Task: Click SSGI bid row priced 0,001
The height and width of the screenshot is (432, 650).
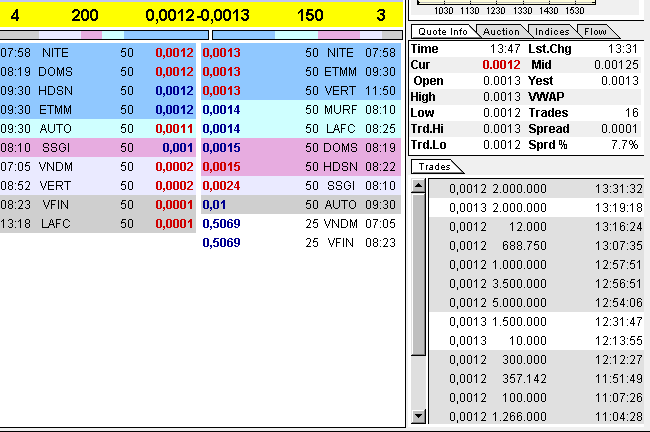Action: click(x=98, y=147)
